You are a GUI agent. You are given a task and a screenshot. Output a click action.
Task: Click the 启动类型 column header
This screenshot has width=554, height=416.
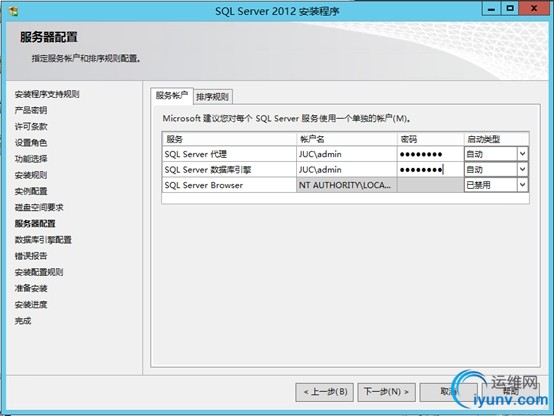(x=496, y=139)
